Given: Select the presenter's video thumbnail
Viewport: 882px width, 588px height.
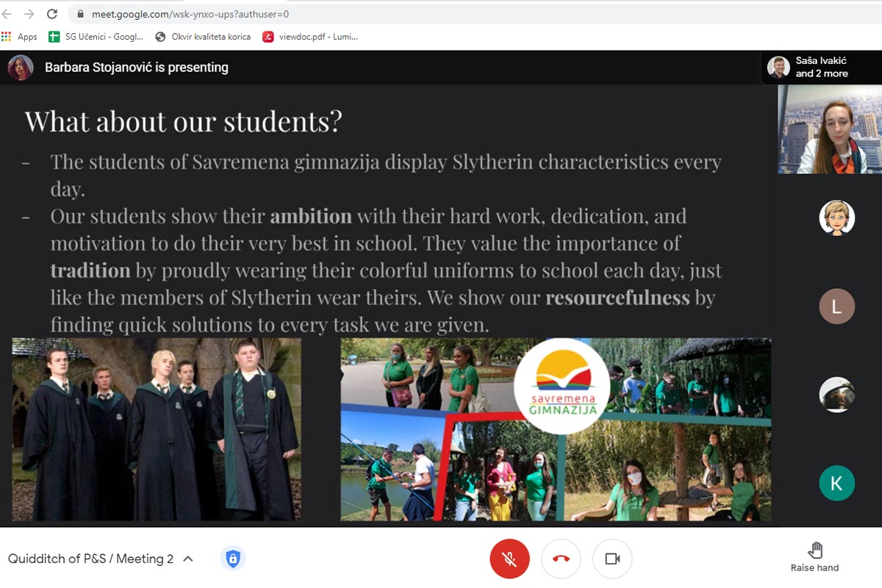Looking at the screenshot, I should tap(830, 129).
